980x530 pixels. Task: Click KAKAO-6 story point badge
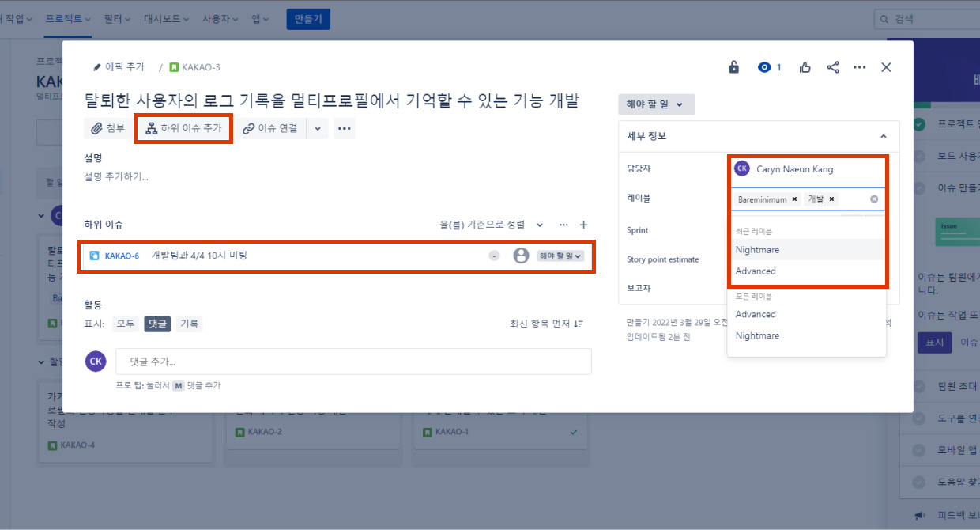(495, 256)
